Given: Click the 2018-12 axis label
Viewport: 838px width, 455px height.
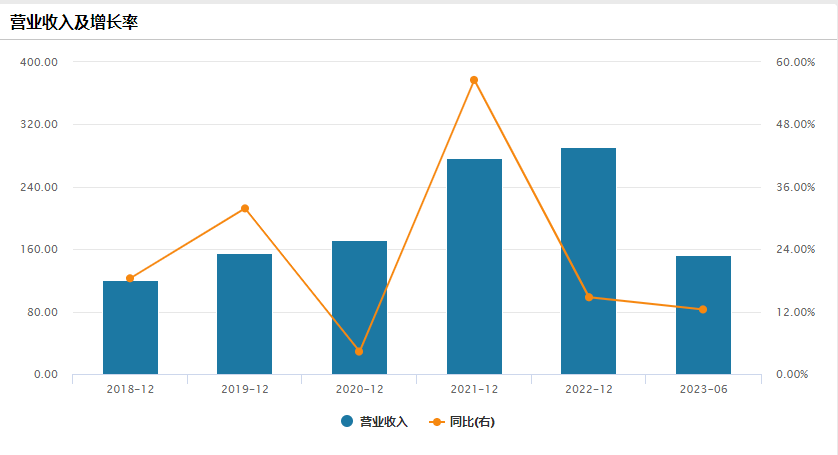Looking at the screenshot, I should click(130, 389).
